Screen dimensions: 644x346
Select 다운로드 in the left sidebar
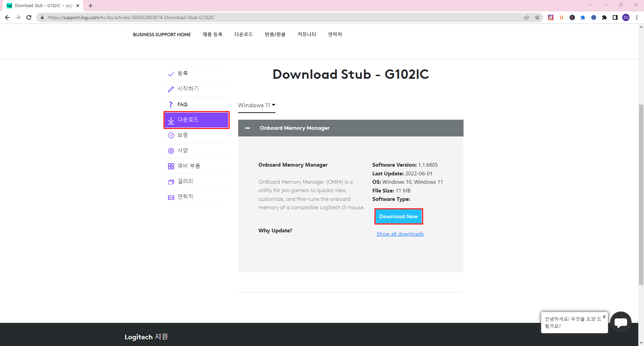[197, 120]
